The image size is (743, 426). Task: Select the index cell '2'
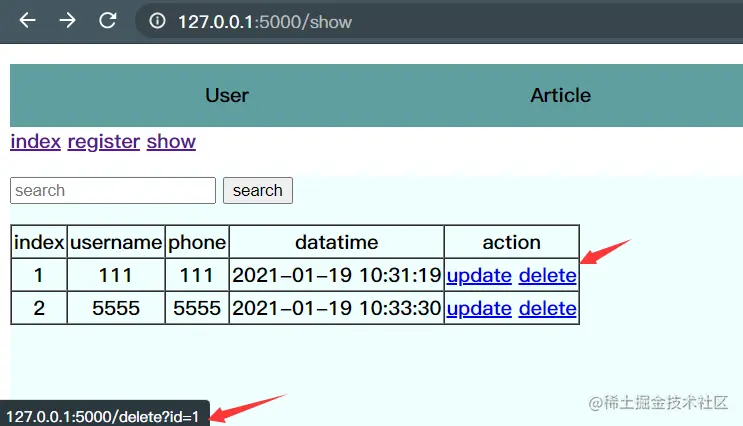[39, 308]
